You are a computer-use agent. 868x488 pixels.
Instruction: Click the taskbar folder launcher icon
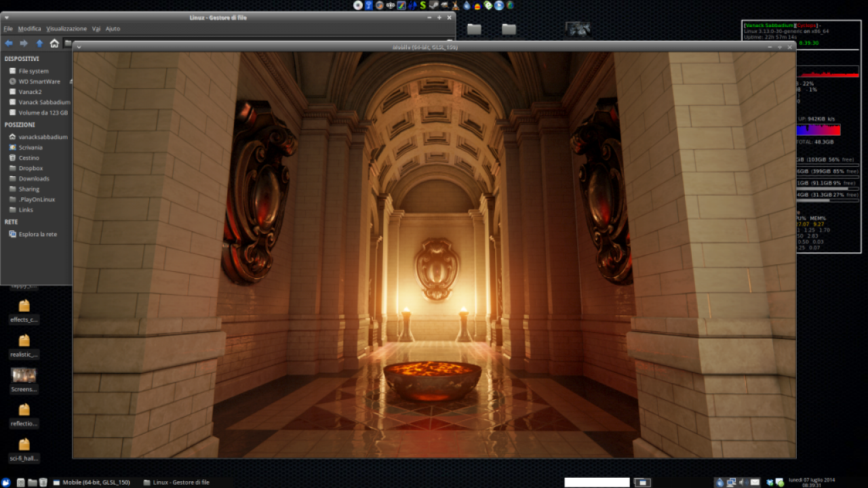pyautogui.click(x=32, y=483)
